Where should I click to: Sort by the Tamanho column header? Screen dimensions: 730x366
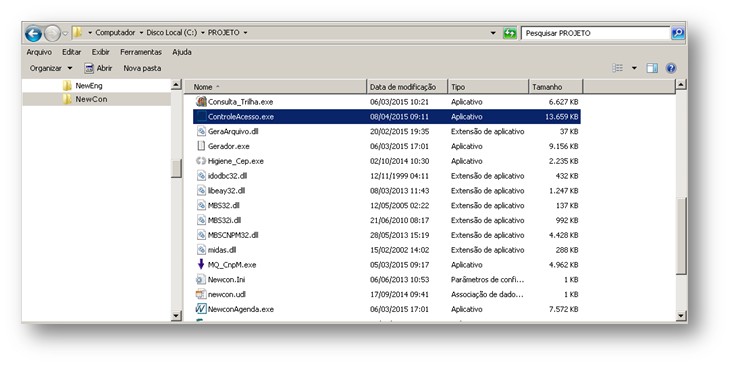(556, 87)
